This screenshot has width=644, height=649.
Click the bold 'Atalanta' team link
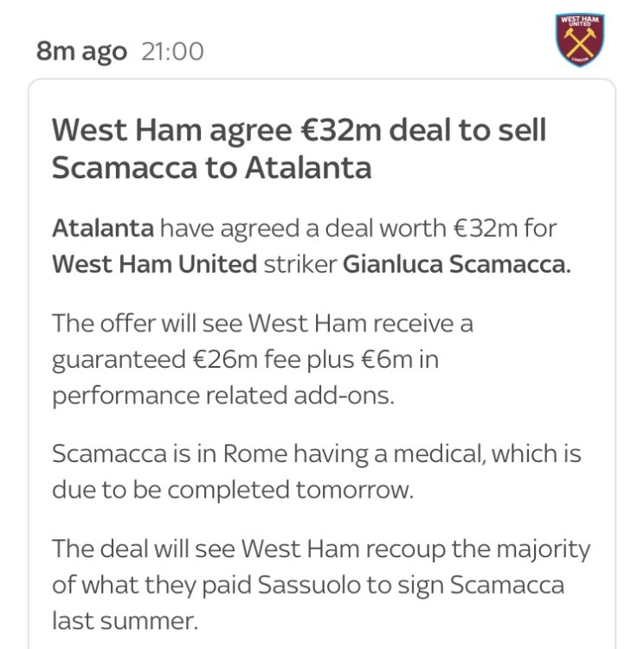[103, 231]
